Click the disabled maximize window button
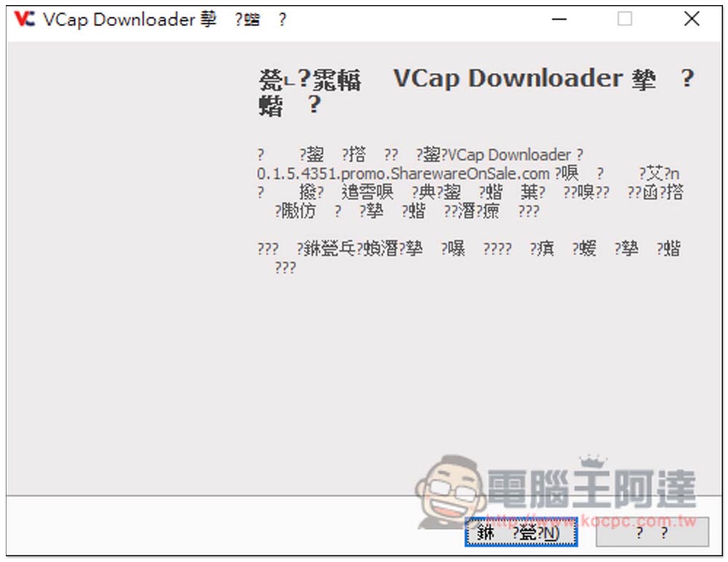Image resolution: width=728 pixels, height=562 pixels. tap(625, 19)
